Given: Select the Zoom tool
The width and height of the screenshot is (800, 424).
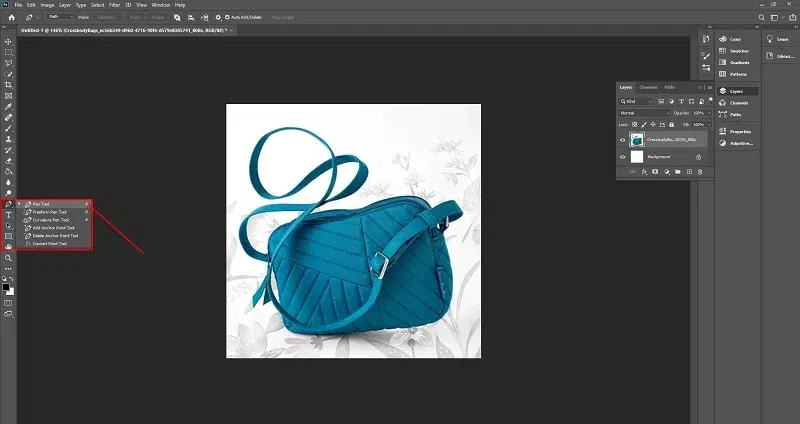Looking at the screenshot, I should pos(8,258).
